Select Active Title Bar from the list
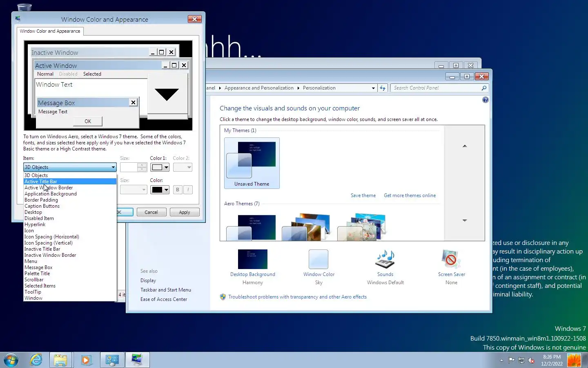This screenshot has height=368, width=588. [x=70, y=182]
